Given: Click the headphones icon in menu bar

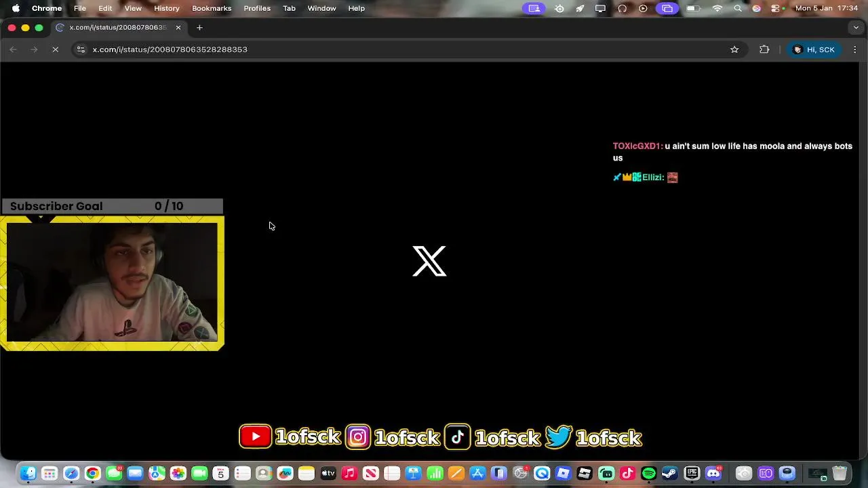Looking at the screenshot, I should pos(623,8).
